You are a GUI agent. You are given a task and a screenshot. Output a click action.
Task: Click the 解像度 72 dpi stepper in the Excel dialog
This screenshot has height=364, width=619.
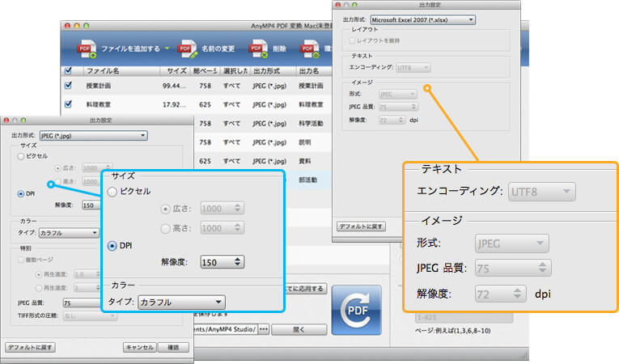click(x=401, y=120)
